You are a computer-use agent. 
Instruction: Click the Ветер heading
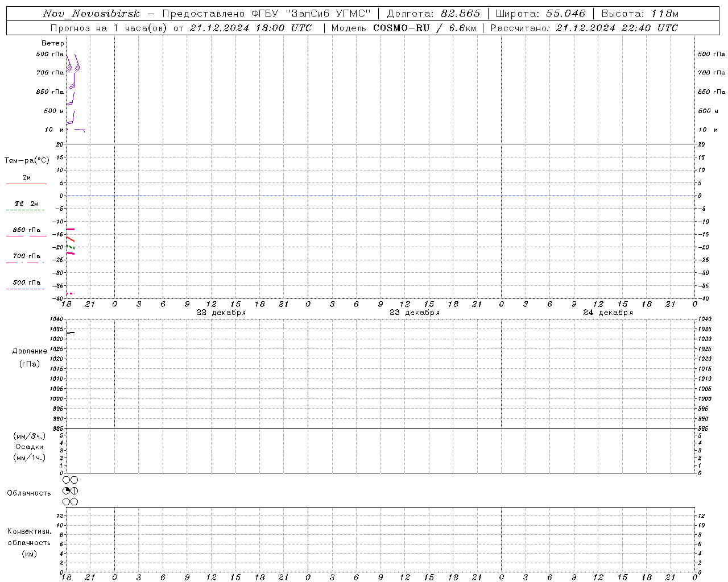tap(52, 43)
